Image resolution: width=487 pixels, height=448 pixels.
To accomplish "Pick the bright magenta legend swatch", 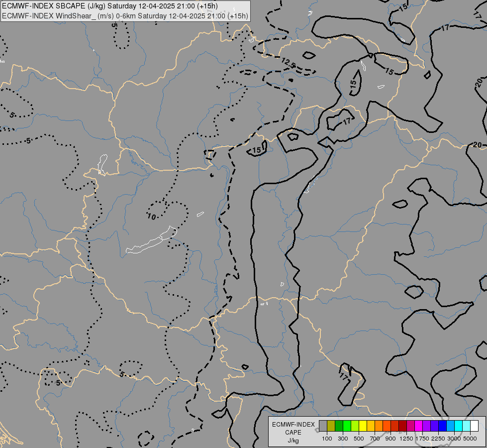I will pos(418,426).
